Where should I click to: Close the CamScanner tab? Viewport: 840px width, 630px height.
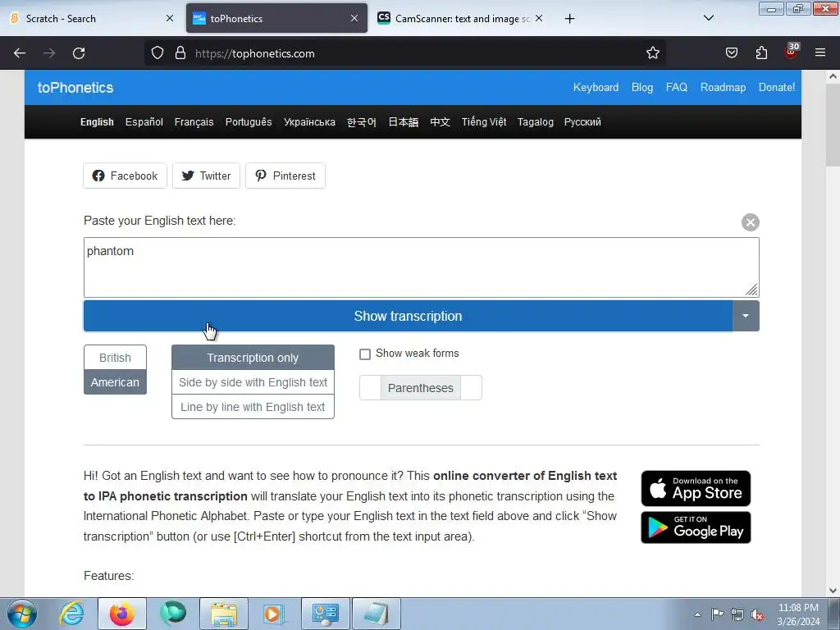click(539, 18)
